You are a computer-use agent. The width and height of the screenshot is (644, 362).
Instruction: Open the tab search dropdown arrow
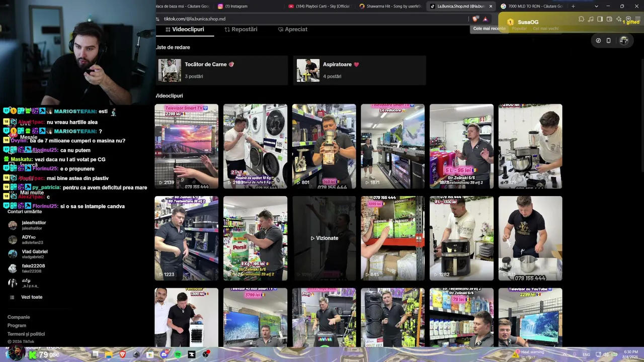[596, 6]
